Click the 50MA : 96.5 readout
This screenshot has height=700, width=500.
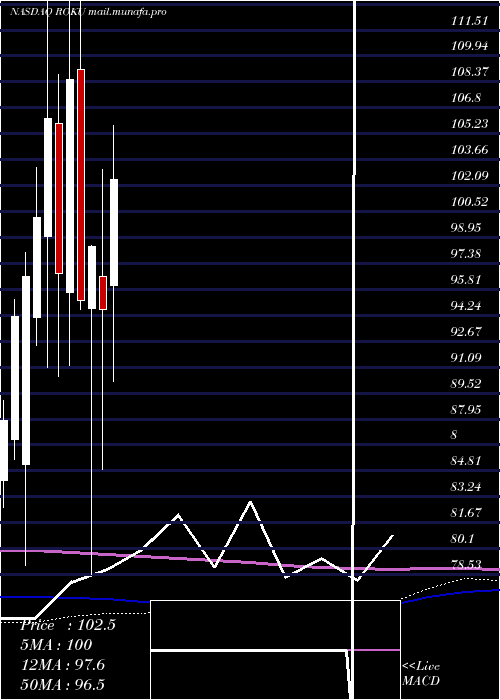click(63, 684)
